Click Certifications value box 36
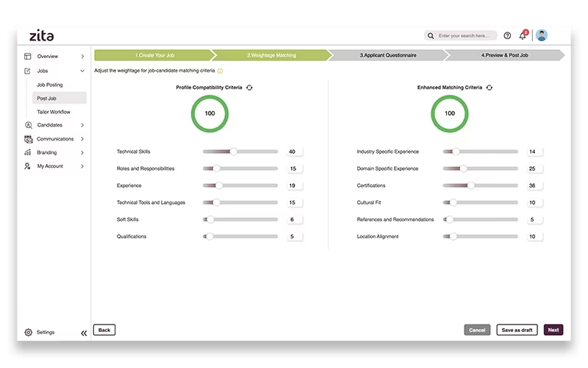This screenshot has height=368, width=588. pyautogui.click(x=535, y=185)
